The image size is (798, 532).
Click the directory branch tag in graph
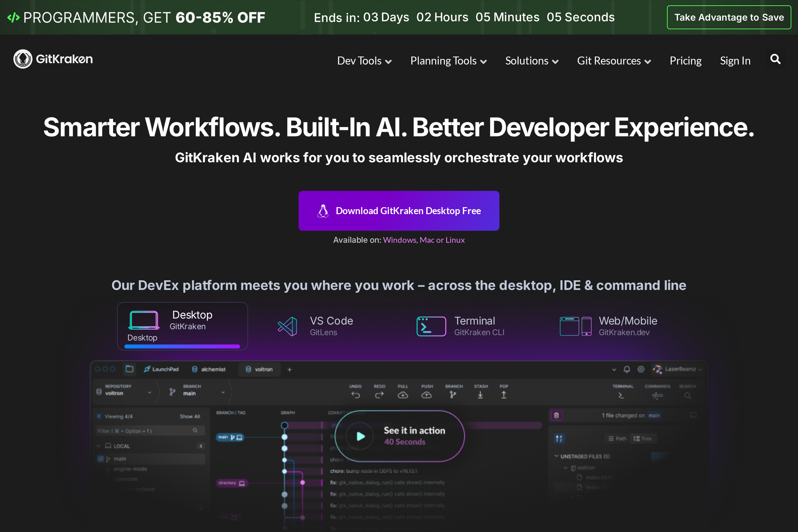(x=232, y=483)
